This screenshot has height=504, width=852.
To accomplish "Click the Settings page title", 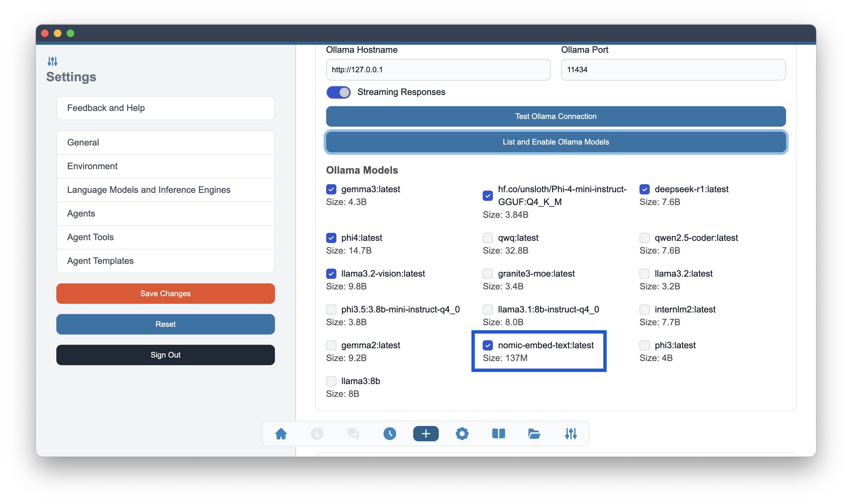I will coord(71,77).
